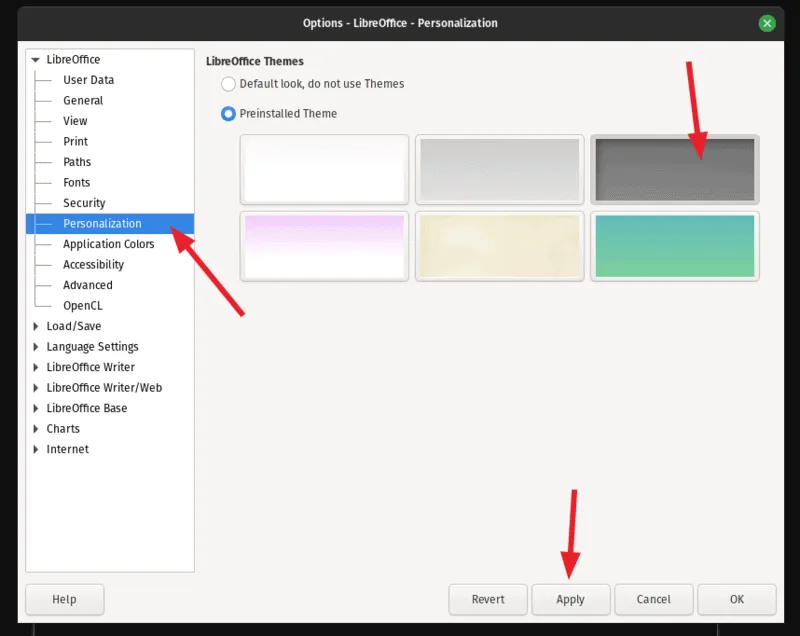Expand the Load/Save section
Viewport: 800px width, 636px height.
coord(36,326)
